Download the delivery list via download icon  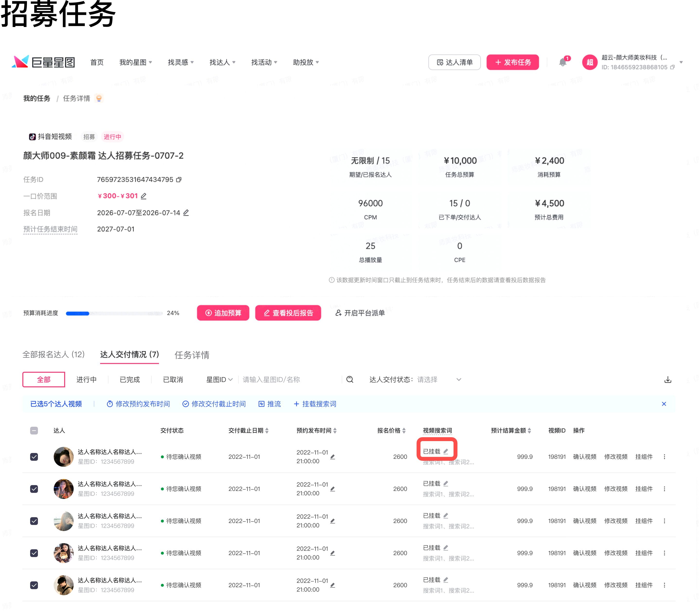667,380
